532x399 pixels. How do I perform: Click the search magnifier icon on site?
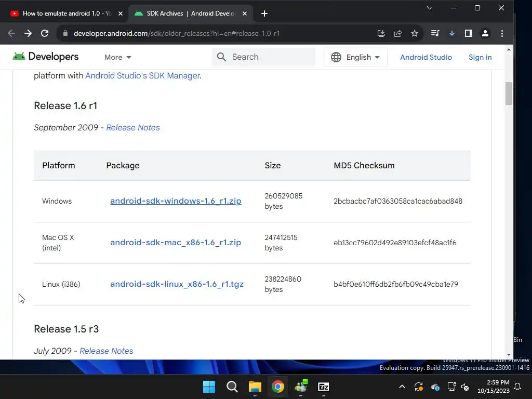[221, 57]
